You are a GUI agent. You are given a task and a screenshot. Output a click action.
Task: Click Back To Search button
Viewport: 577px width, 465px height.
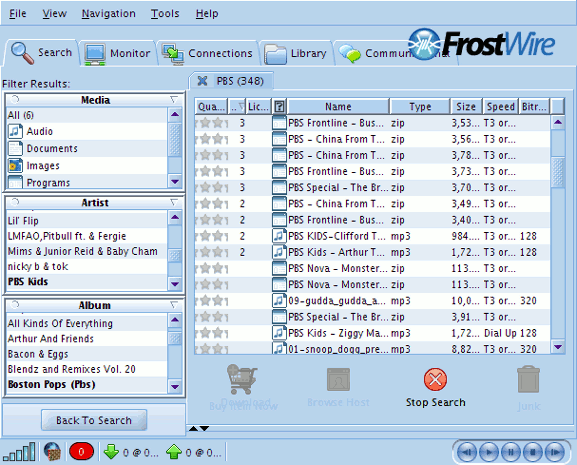tap(94, 420)
